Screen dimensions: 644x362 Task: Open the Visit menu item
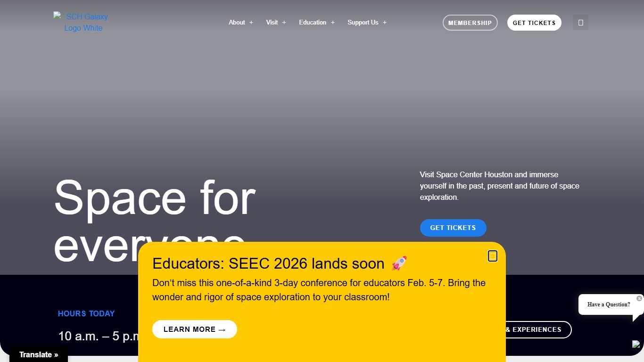point(272,23)
